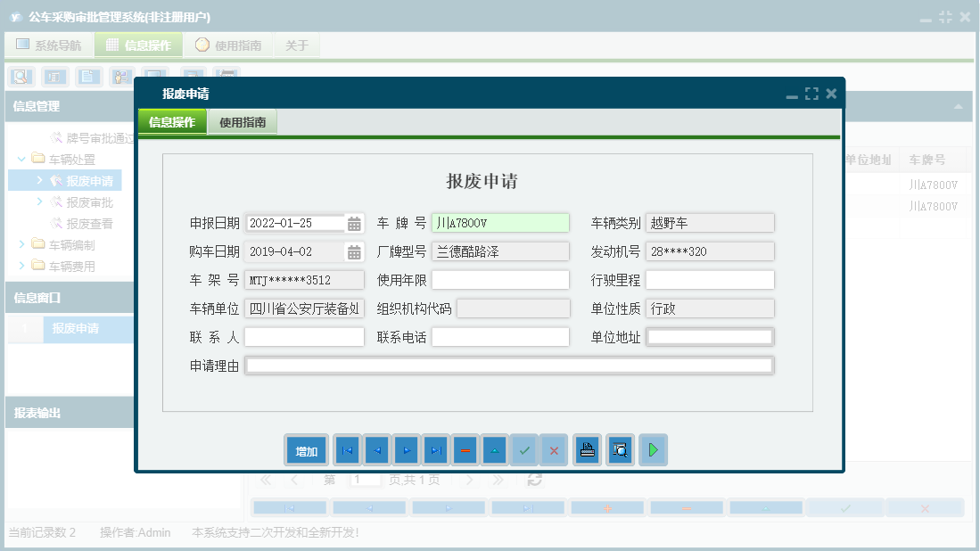Expand the 车辆编制 folder
This screenshot has height=551, width=980.
click(x=21, y=244)
